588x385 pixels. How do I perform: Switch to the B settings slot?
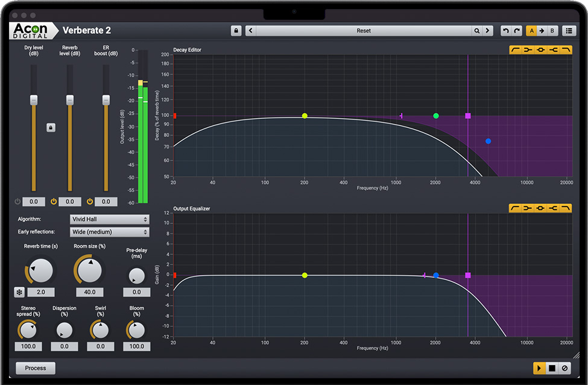pos(552,31)
